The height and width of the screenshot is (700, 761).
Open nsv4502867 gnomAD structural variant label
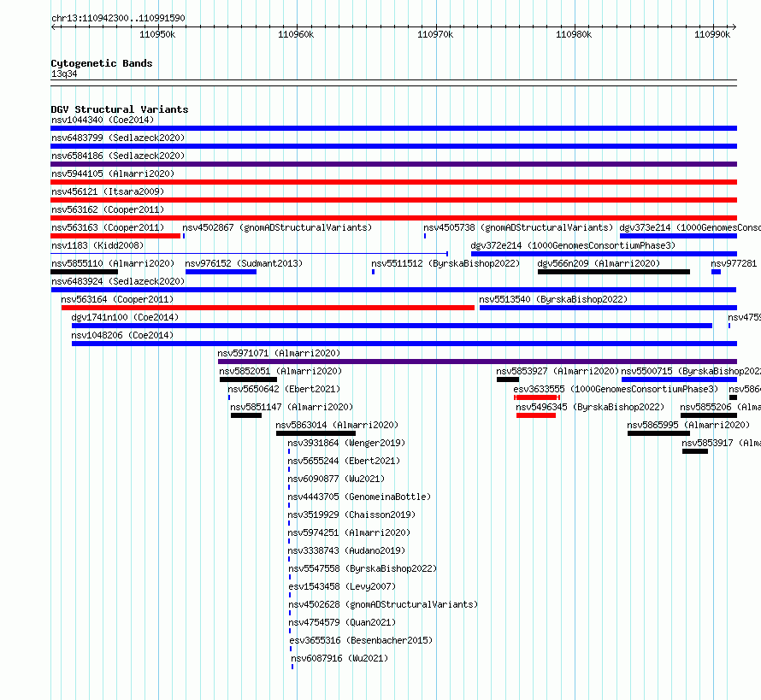pyautogui.click(x=277, y=227)
